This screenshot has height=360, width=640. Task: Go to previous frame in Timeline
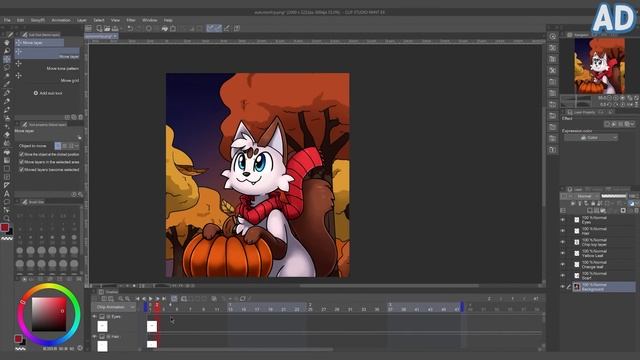pyautogui.click(x=144, y=299)
